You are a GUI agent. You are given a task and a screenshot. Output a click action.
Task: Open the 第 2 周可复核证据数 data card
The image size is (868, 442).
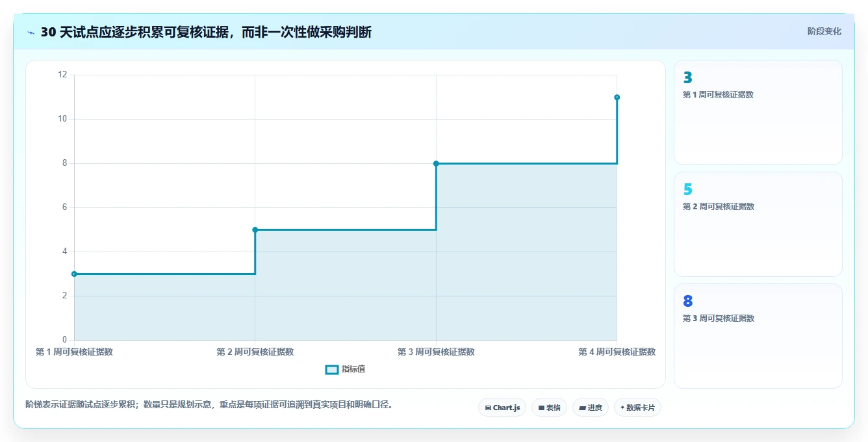pyautogui.click(x=758, y=224)
